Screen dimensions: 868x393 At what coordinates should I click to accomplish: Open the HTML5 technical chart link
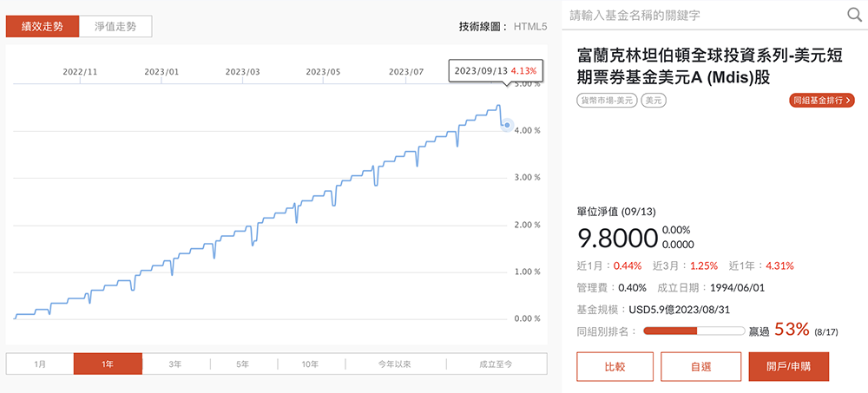tap(530, 26)
